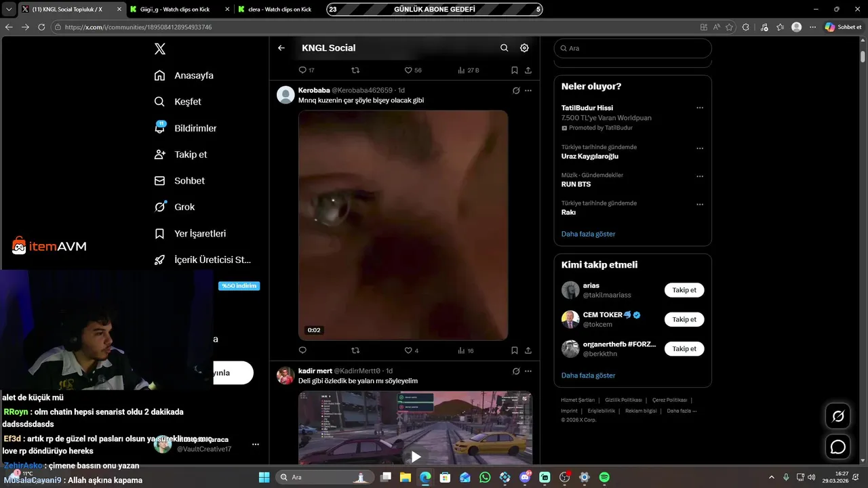Open the Windows Start menu

[x=264, y=477]
